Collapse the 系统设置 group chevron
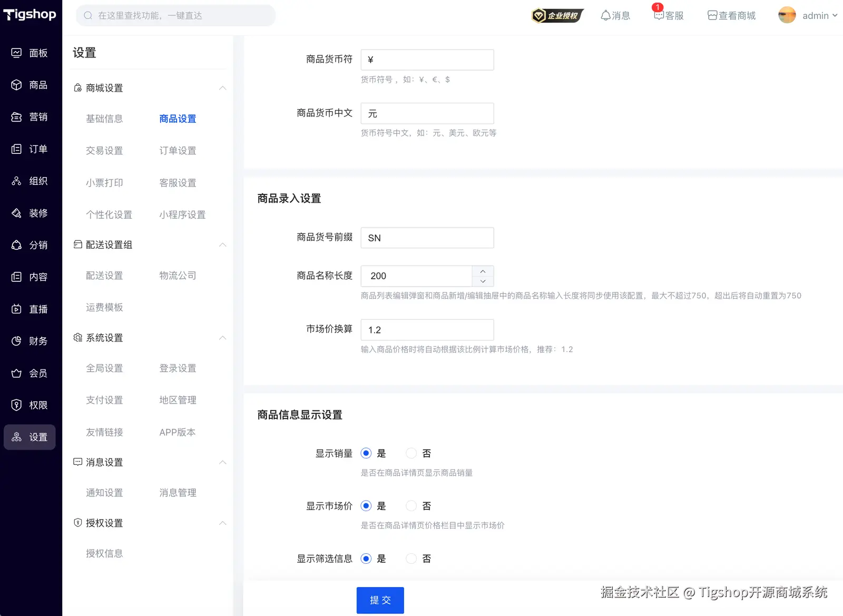This screenshot has height=616, width=843. (x=223, y=337)
